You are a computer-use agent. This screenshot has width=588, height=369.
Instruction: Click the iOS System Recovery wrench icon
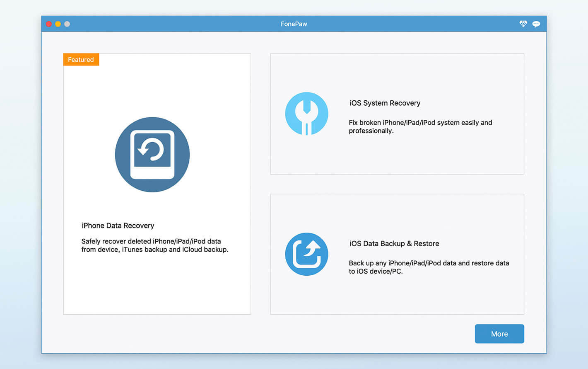[307, 114]
